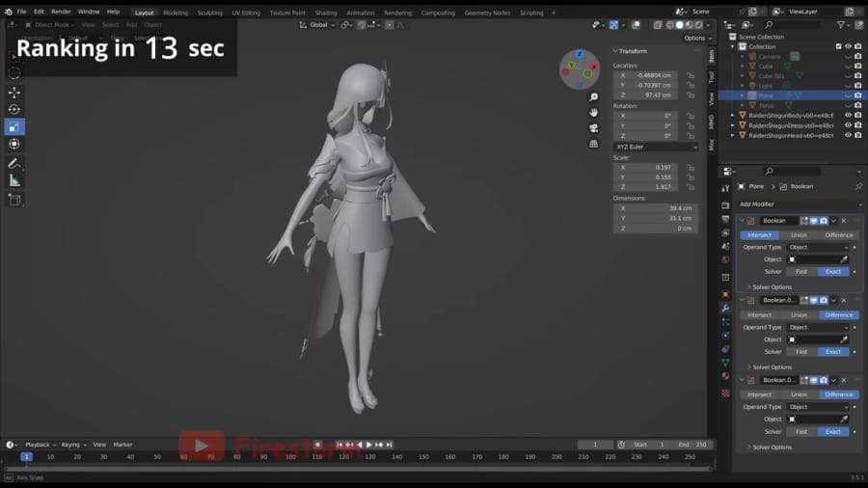This screenshot has height=488, width=868.
Task: Toggle first Boolean modifier viewport display
Action: pyautogui.click(x=814, y=221)
